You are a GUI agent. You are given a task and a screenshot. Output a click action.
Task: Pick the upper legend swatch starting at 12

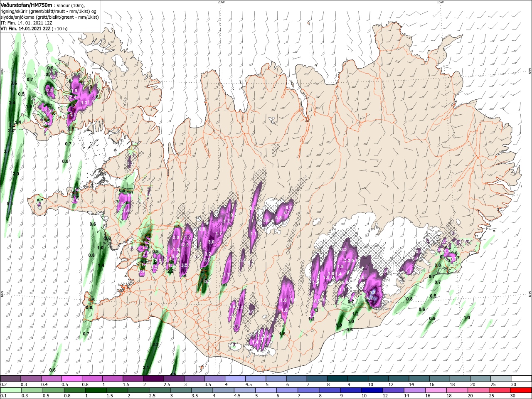(x=398, y=379)
